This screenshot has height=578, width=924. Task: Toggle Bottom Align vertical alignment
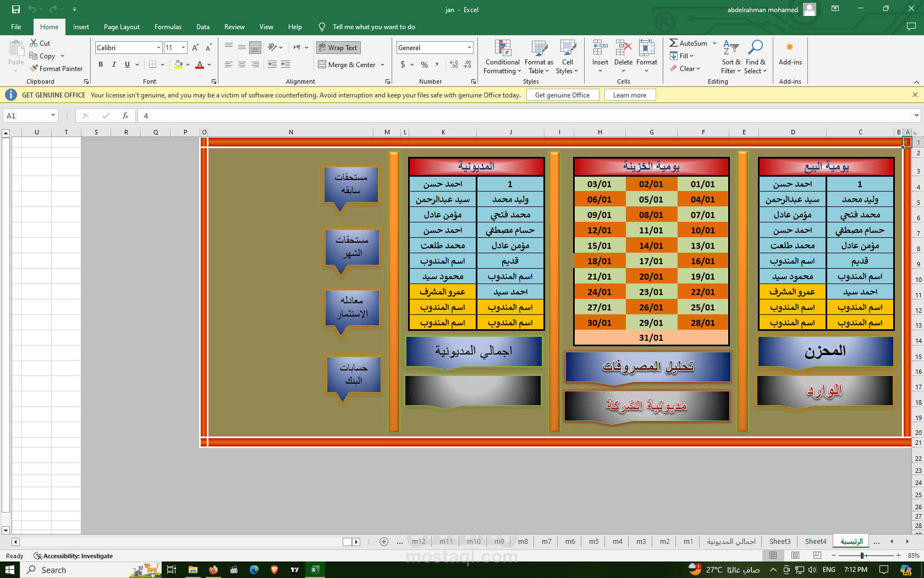(x=255, y=48)
